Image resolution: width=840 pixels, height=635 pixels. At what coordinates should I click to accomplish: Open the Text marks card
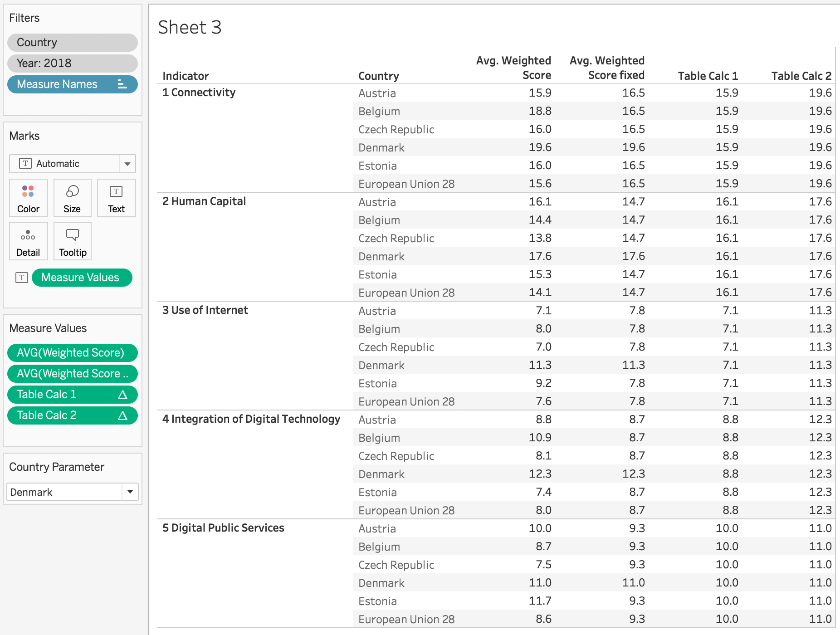[116, 198]
